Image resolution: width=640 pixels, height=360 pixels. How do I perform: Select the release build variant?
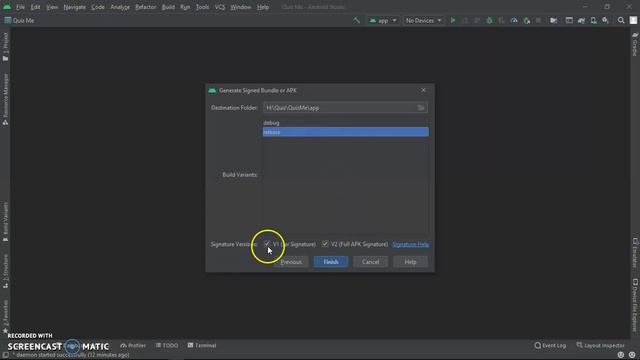tap(346, 132)
